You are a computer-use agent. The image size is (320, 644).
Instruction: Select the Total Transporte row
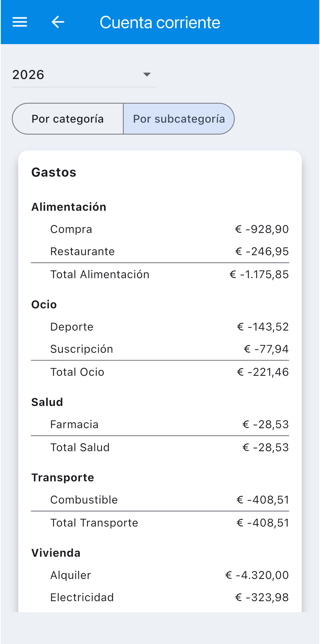tap(160, 523)
